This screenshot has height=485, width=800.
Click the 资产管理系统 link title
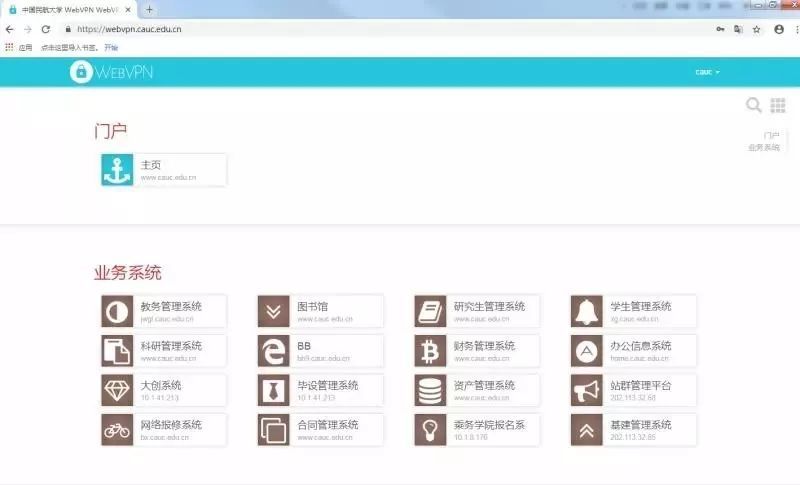(x=484, y=386)
